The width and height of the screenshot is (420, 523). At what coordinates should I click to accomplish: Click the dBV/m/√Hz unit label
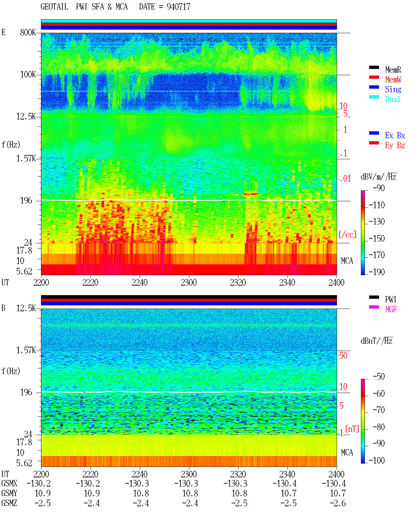tap(379, 177)
